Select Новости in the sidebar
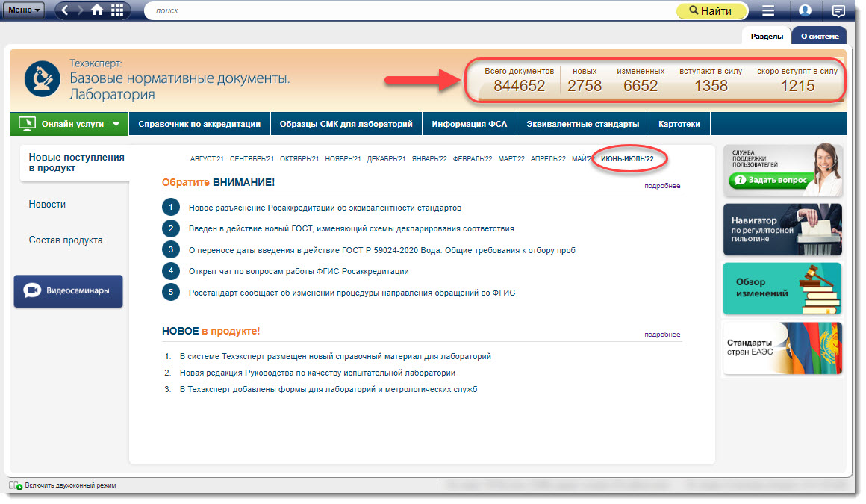Viewport: 866px width, 504px height. tap(47, 205)
